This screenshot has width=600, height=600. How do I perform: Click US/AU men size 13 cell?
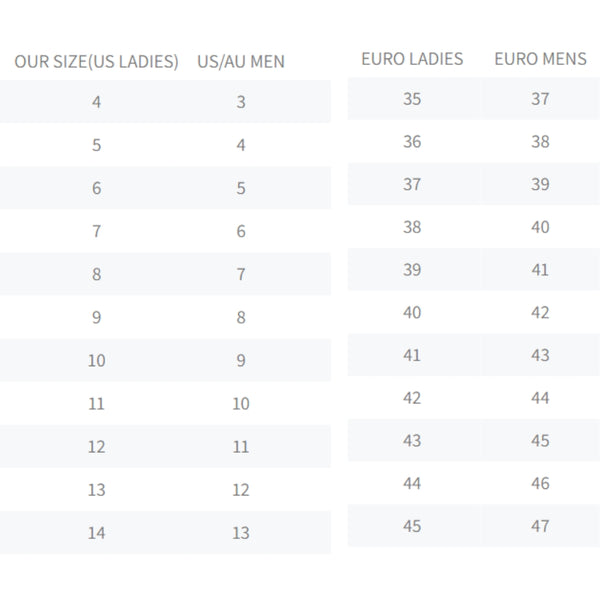tap(241, 533)
